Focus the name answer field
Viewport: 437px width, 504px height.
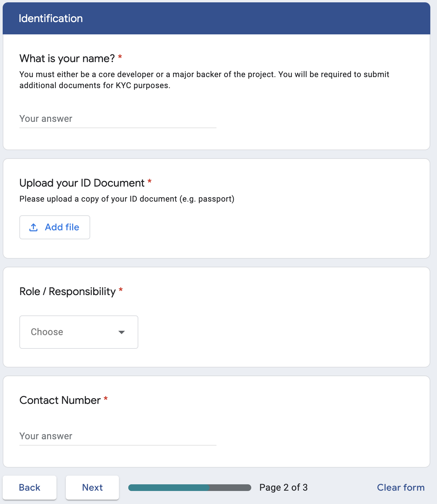(118, 119)
